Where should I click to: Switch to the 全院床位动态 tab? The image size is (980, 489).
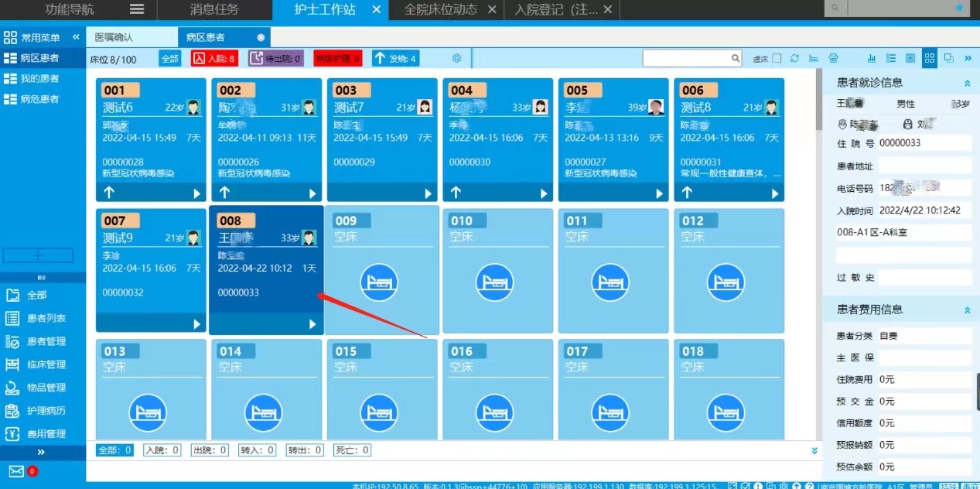click(x=441, y=9)
